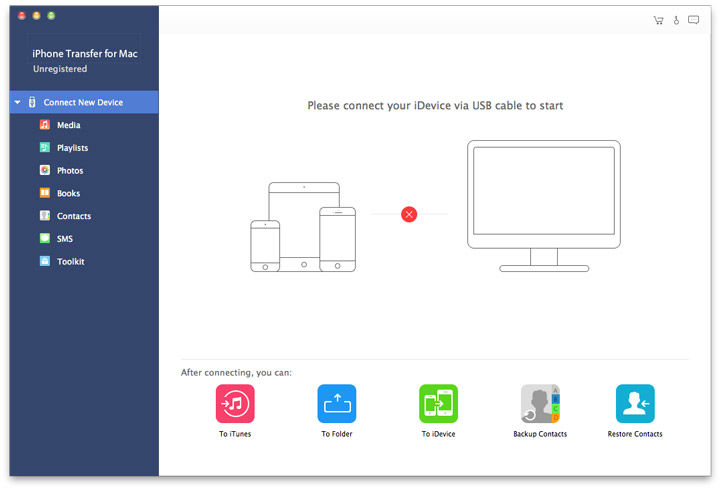
Task: Select Connect New Device in sidebar
Action: pyautogui.click(x=84, y=102)
